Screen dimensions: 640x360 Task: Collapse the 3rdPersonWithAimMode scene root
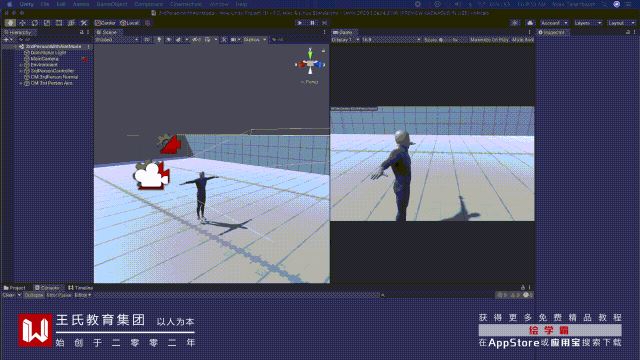coord(16,47)
